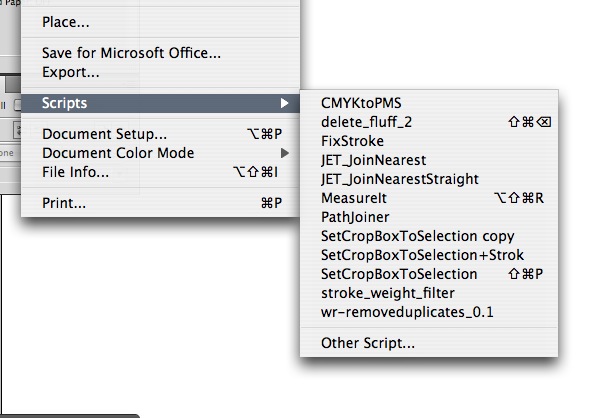Expand the Document Color Mode submenu

pyautogui.click(x=161, y=153)
